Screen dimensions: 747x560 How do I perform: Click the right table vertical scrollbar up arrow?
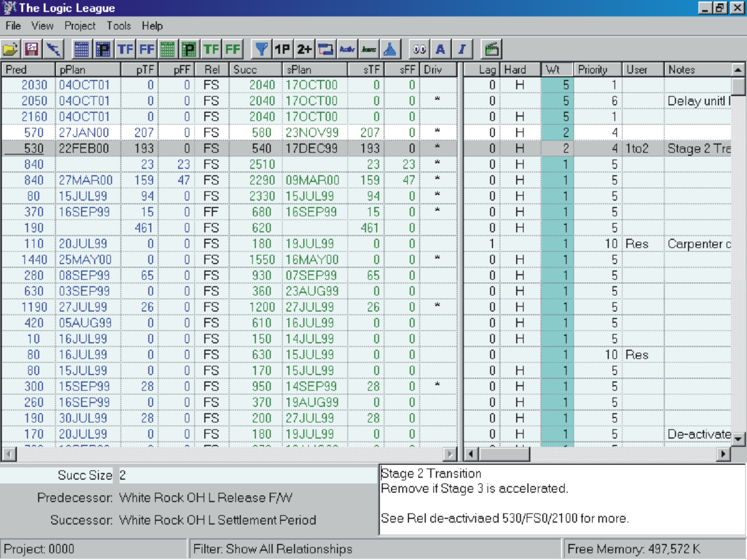click(738, 70)
